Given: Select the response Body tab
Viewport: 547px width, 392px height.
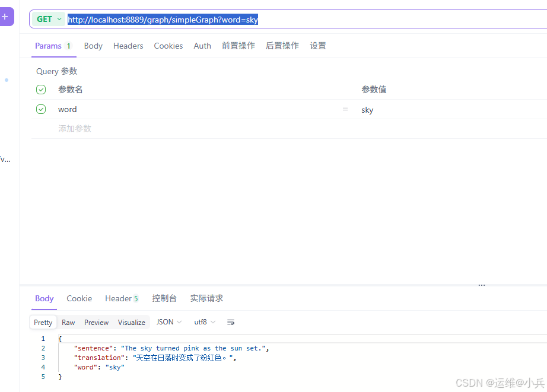Looking at the screenshot, I should (44, 298).
